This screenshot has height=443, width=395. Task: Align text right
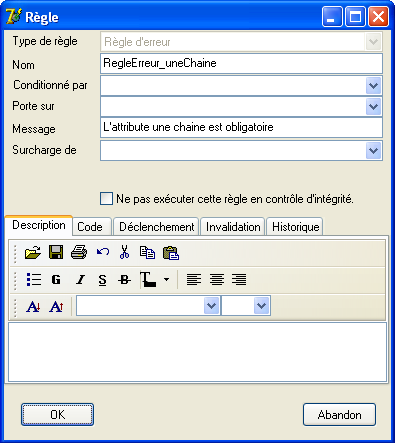pos(239,279)
